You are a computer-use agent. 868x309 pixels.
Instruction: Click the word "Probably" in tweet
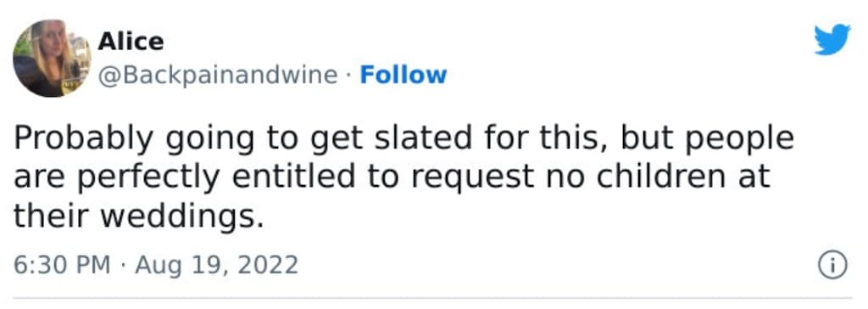[82, 140]
